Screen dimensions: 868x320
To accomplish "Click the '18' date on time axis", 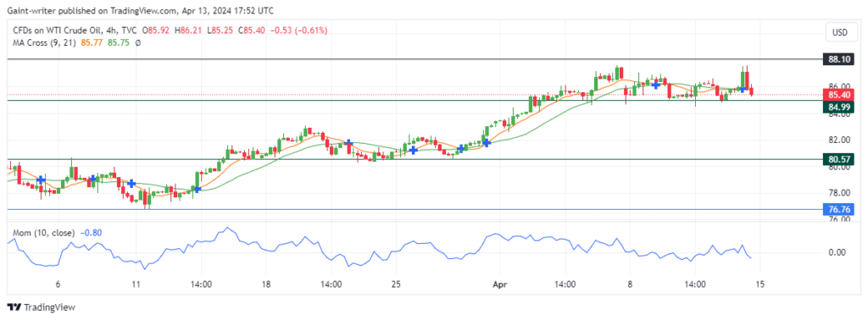I will (265, 284).
